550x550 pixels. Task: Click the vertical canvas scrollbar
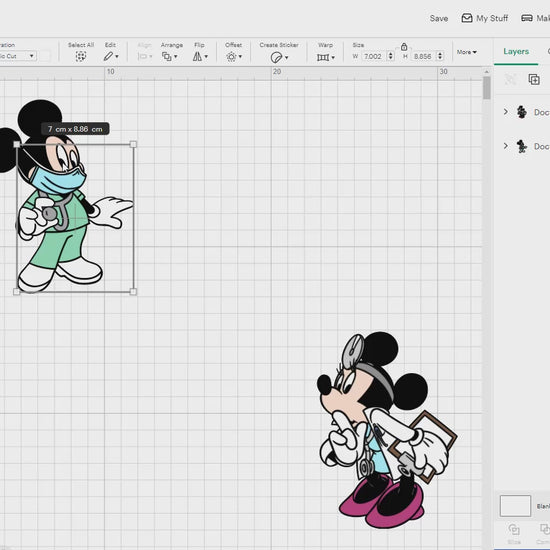(x=487, y=88)
